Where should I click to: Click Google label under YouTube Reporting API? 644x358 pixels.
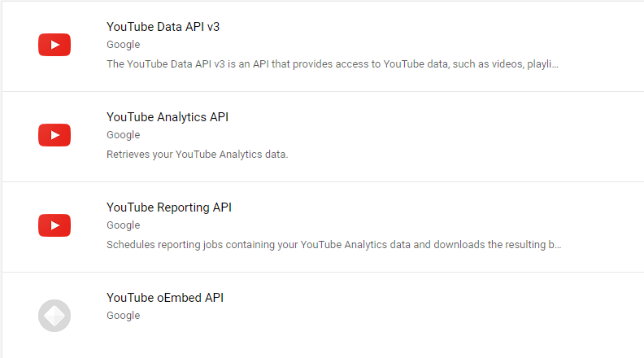click(124, 225)
